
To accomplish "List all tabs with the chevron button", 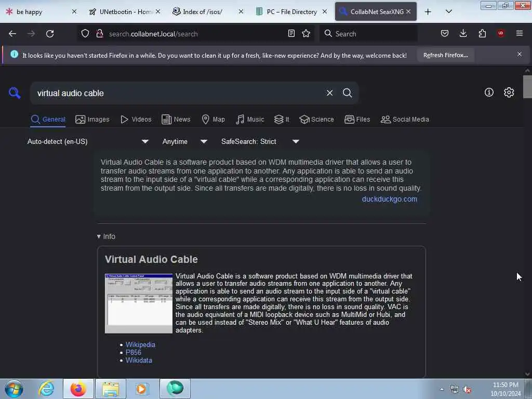I will tap(448, 11).
